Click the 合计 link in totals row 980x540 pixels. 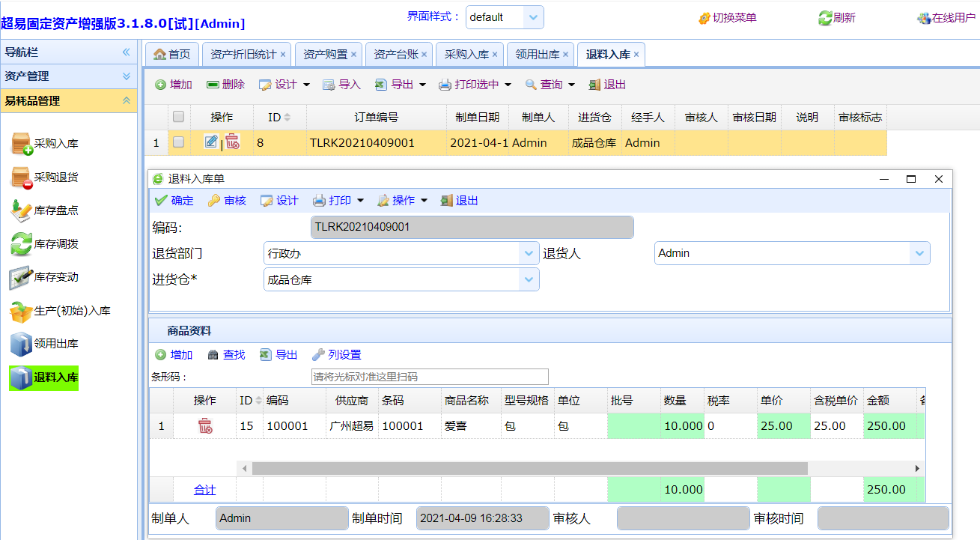tap(204, 490)
